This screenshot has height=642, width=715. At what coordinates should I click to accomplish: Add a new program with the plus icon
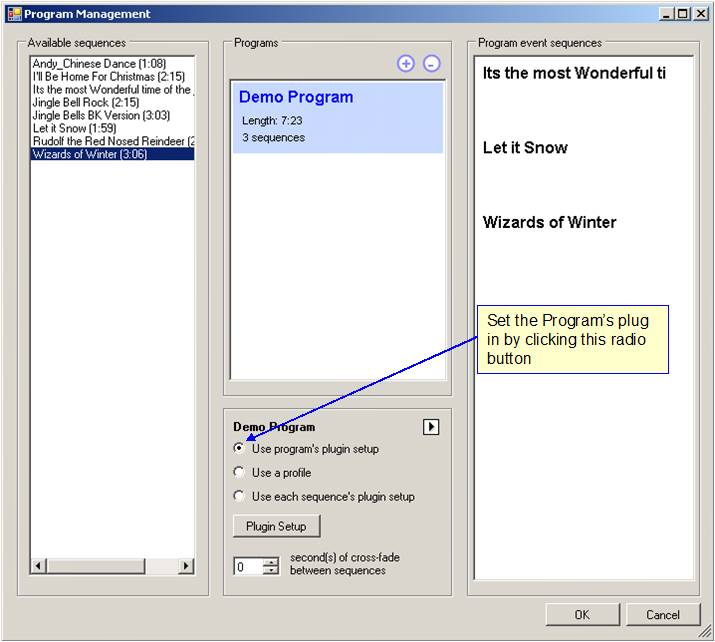pyautogui.click(x=405, y=63)
